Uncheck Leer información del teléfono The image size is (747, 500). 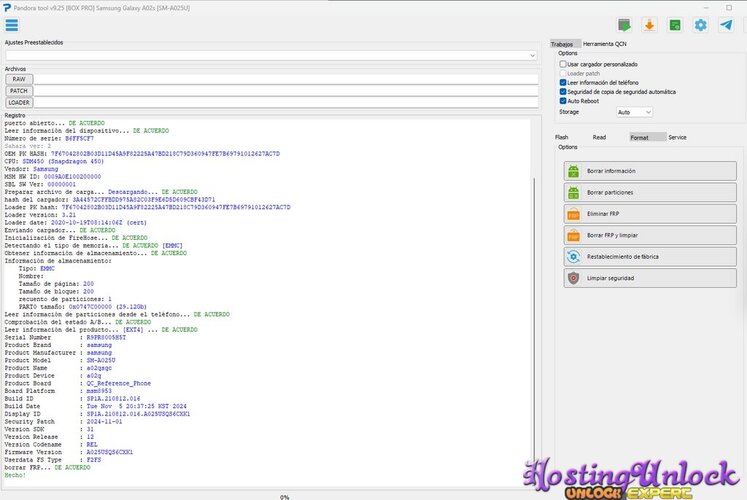(563, 82)
